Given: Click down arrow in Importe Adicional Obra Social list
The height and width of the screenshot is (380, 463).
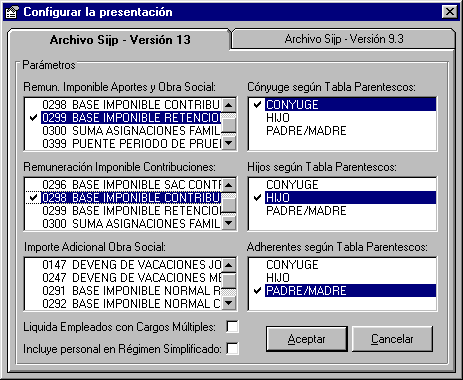Looking at the screenshot, I should pyautogui.click(x=229, y=303).
